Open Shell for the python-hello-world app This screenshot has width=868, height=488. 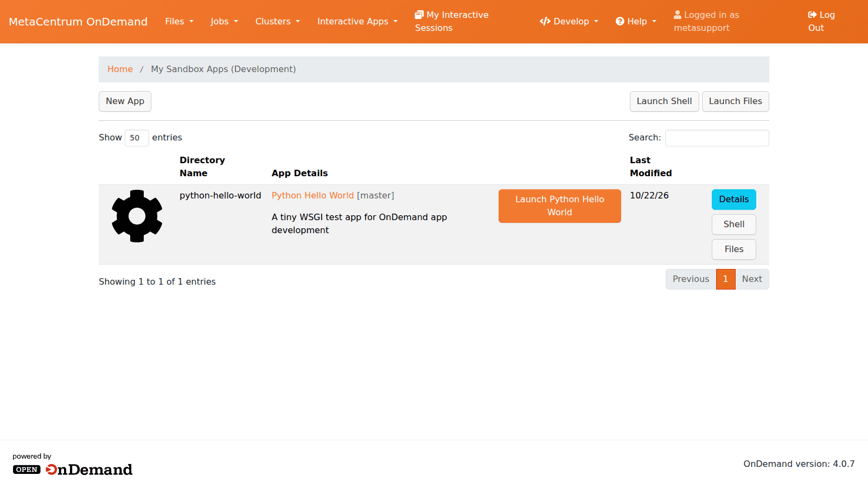coord(733,224)
